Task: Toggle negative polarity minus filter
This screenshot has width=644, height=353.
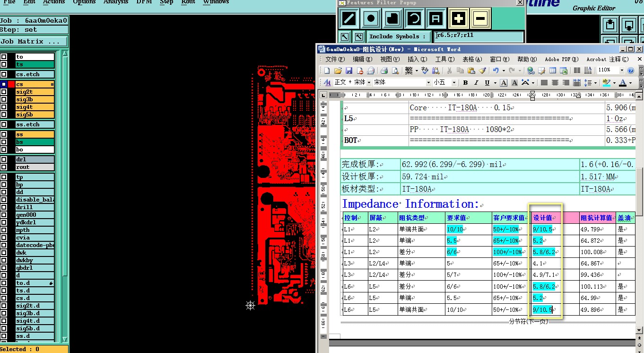Action: tap(480, 19)
